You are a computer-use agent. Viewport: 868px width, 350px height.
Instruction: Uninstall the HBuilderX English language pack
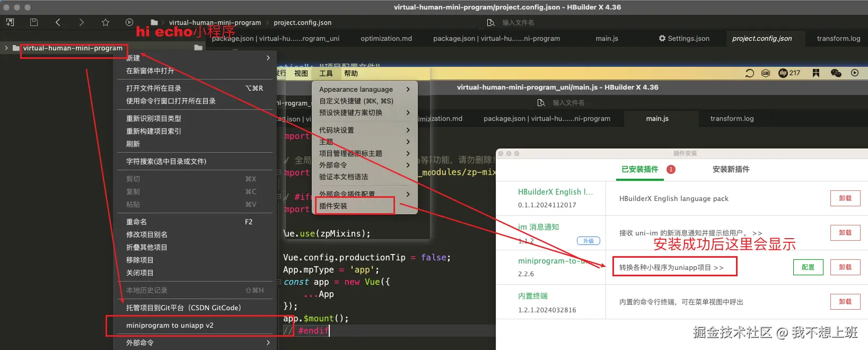click(845, 198)
